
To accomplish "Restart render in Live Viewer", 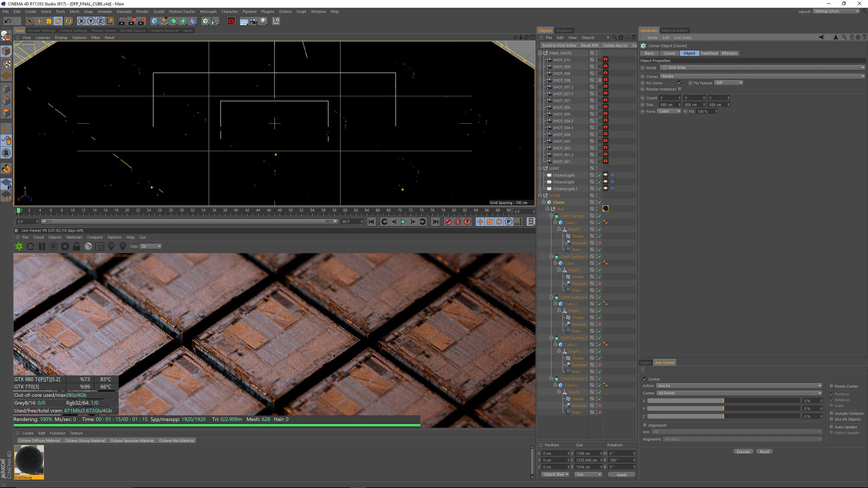I will [x=30, y=246].
